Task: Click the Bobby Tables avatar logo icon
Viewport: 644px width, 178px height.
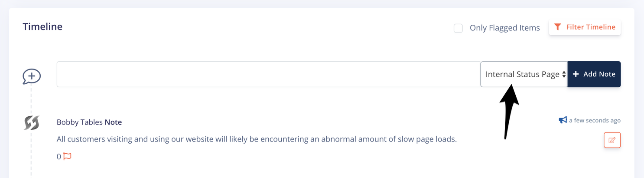Action: tap(32, 123)
